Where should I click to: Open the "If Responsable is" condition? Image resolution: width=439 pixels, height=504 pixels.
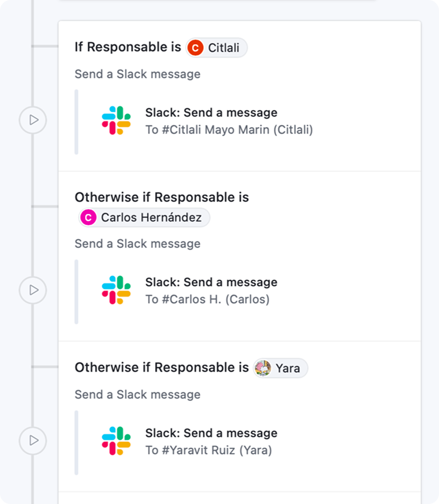128,47
